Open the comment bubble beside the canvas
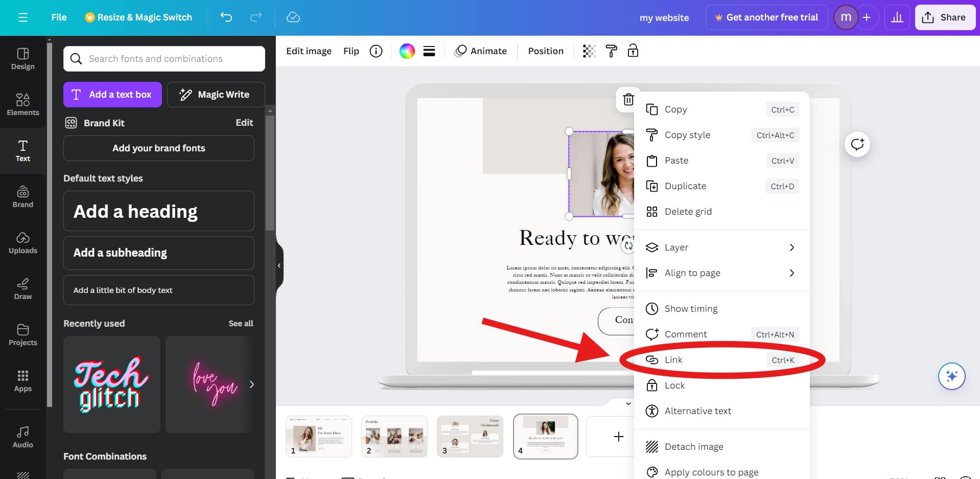 (x=857, y=144)
